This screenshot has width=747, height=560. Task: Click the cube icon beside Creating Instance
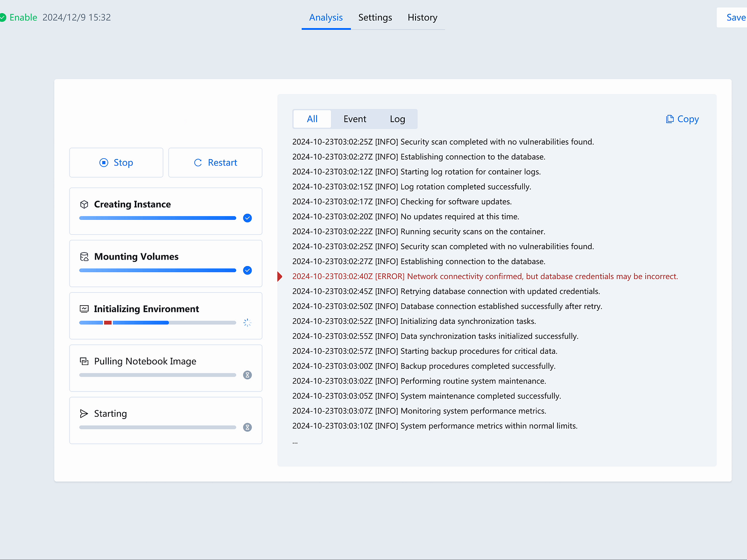coord(85,204)
